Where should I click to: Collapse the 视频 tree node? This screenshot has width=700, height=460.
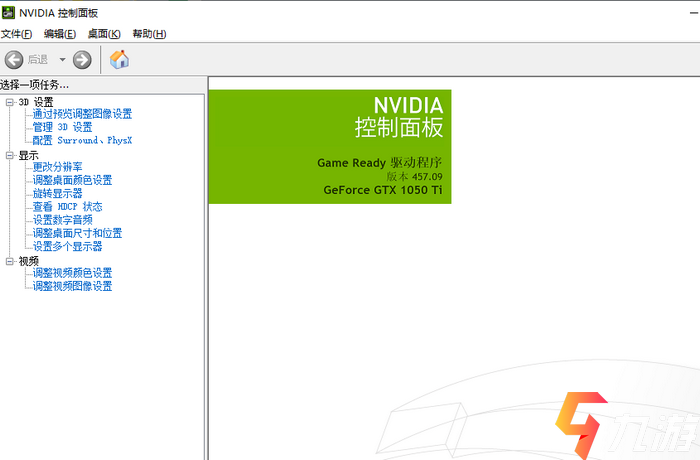(x=9, y=261)
